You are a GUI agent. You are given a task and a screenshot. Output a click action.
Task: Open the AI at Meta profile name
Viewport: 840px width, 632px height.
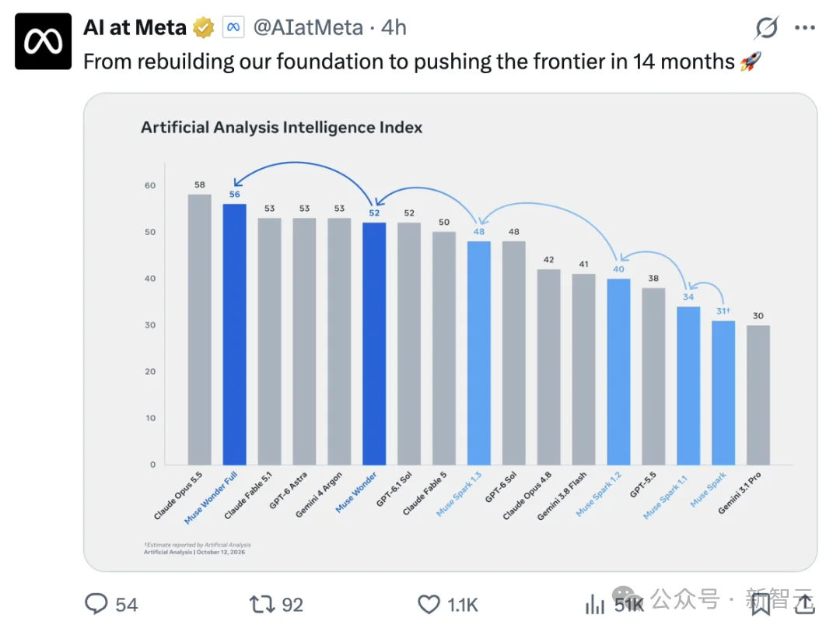coord(135,27)
